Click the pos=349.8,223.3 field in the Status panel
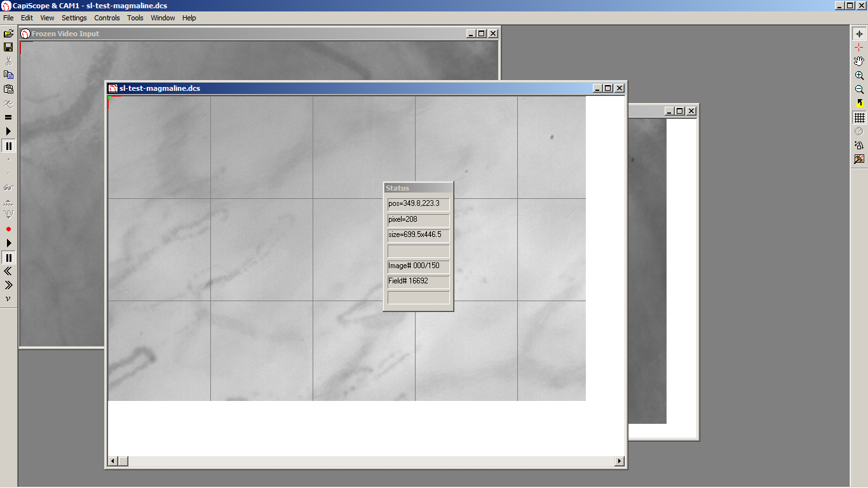868x488 pixels. coord(418,204)
